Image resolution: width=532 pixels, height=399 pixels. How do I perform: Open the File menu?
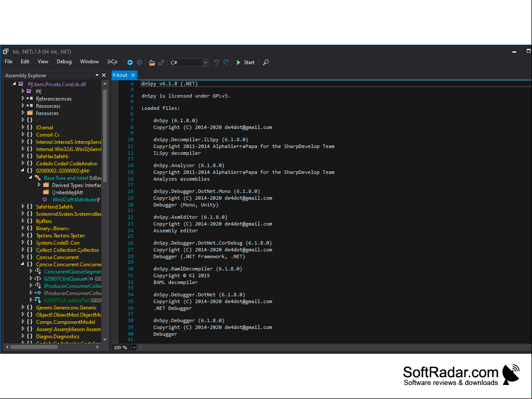coord(8,62)
